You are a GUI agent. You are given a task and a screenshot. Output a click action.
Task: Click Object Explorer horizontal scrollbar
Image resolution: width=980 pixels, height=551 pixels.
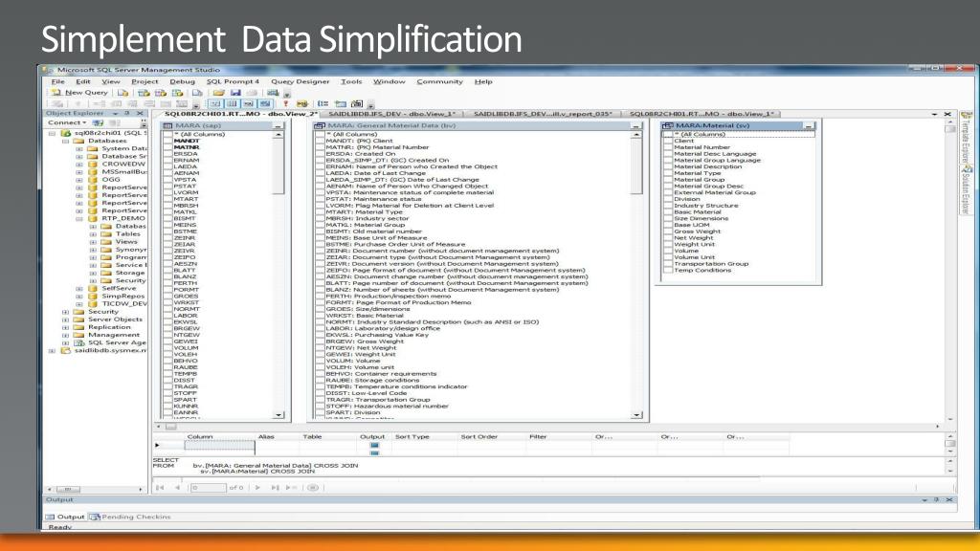[96, 489]
